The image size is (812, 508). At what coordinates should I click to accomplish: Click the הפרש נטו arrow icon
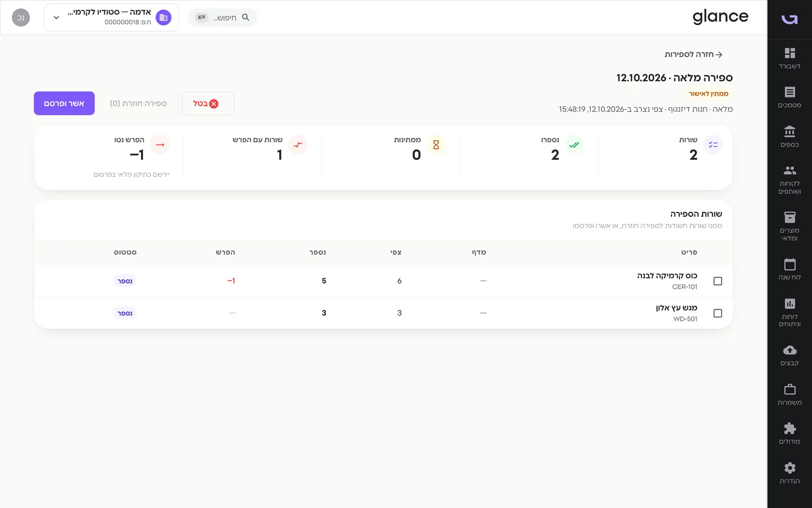coord(160,145)
